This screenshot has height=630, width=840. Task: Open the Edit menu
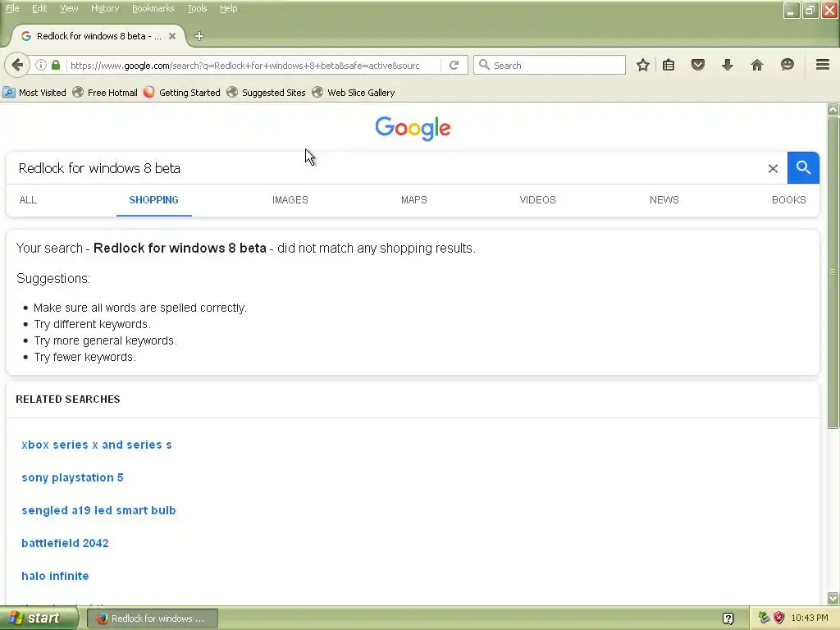[39, 8]
